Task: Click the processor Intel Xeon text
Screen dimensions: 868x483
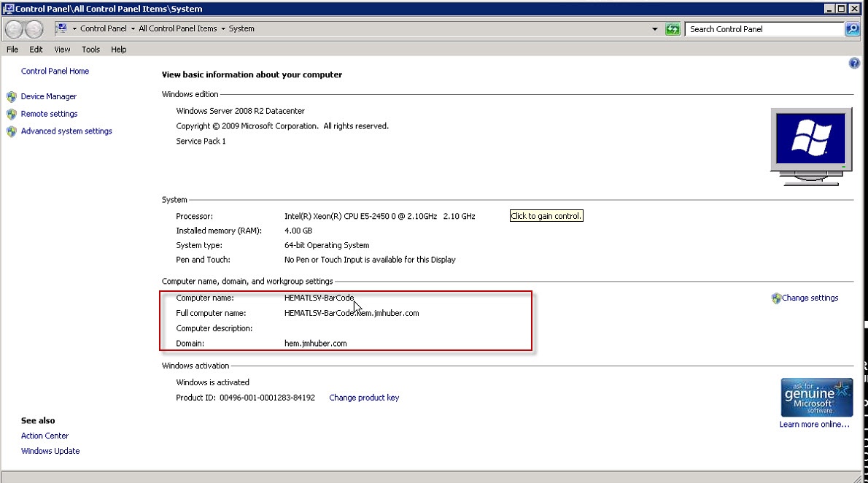Action: pos(380,216)
